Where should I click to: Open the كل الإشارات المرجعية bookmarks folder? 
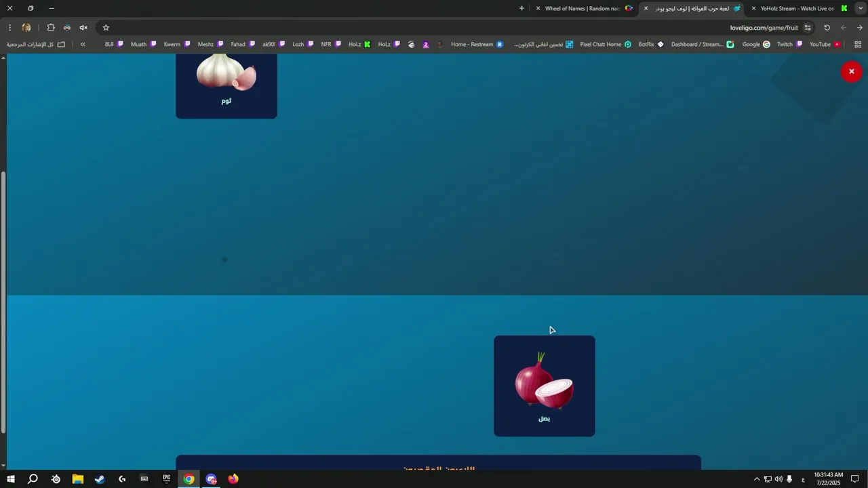(x=35, y=44)
